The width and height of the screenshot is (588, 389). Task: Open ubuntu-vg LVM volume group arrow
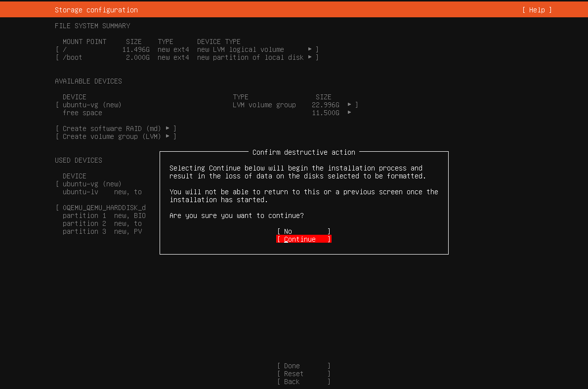[x=349, y=105]
